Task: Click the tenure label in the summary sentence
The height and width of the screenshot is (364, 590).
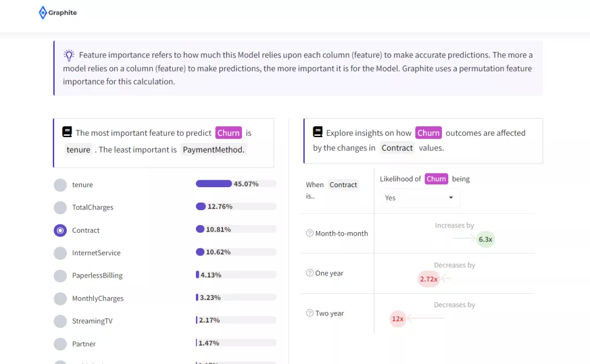Action: pos(78,149)
